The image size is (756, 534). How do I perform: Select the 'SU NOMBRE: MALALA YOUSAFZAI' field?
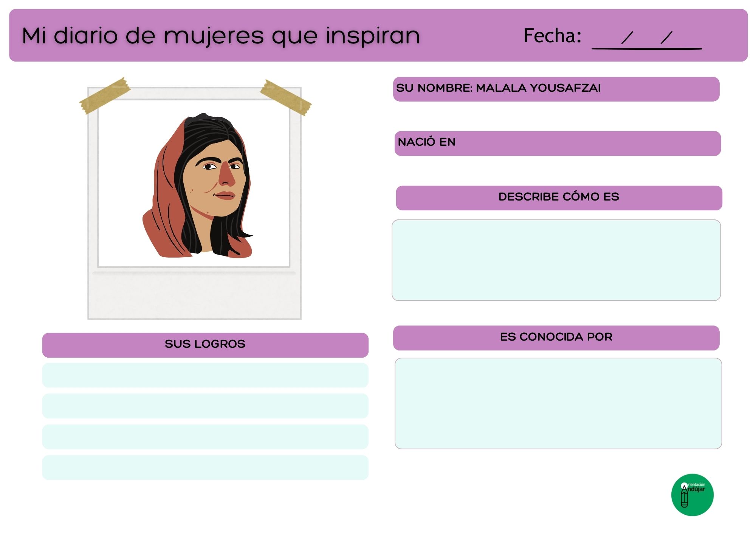coord(556,89)
